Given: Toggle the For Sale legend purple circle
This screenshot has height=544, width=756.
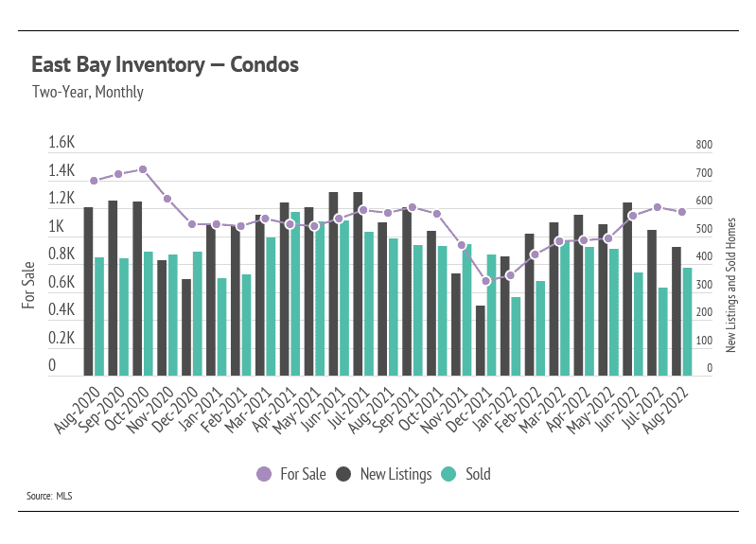Looking at the screenshot, I should [264, 474].
